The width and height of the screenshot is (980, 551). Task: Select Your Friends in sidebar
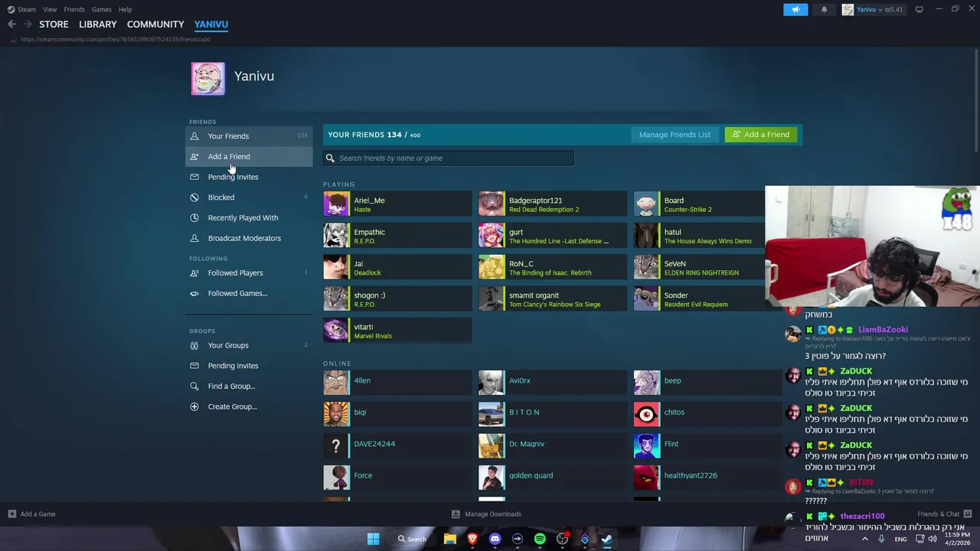point(249,136)
